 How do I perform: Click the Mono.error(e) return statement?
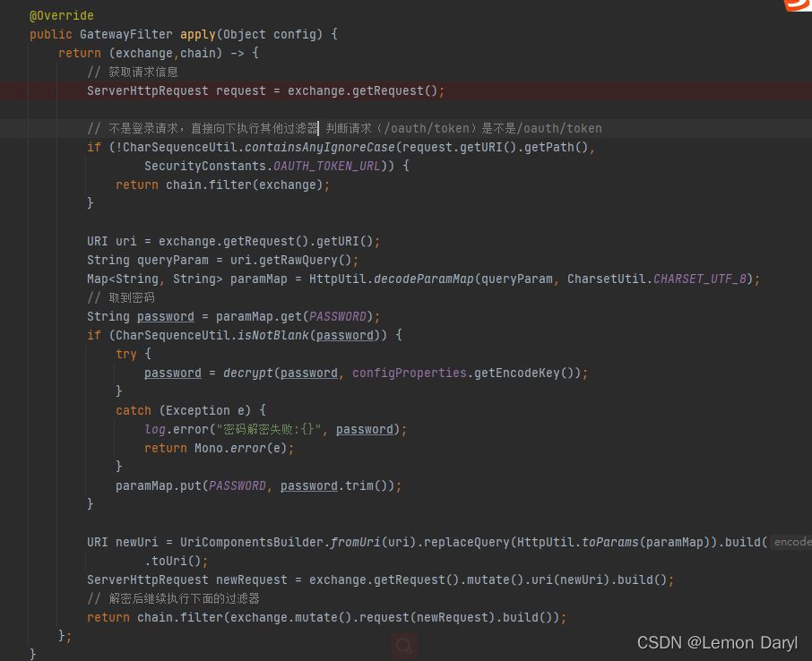(219, 448)
